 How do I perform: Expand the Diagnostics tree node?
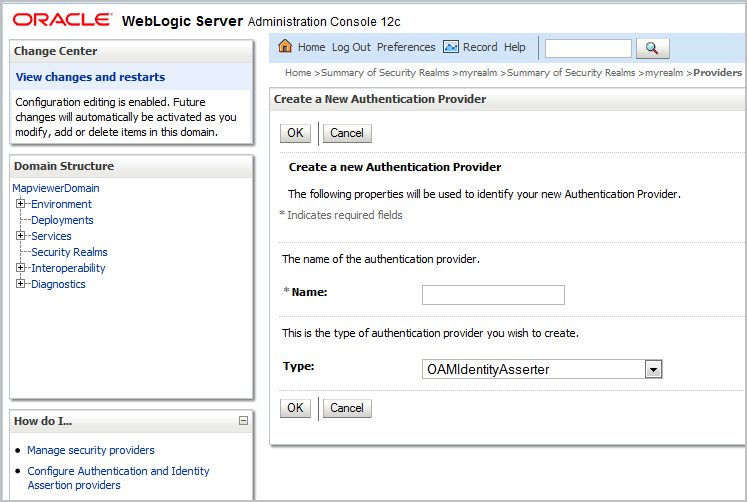click(20, 284)
